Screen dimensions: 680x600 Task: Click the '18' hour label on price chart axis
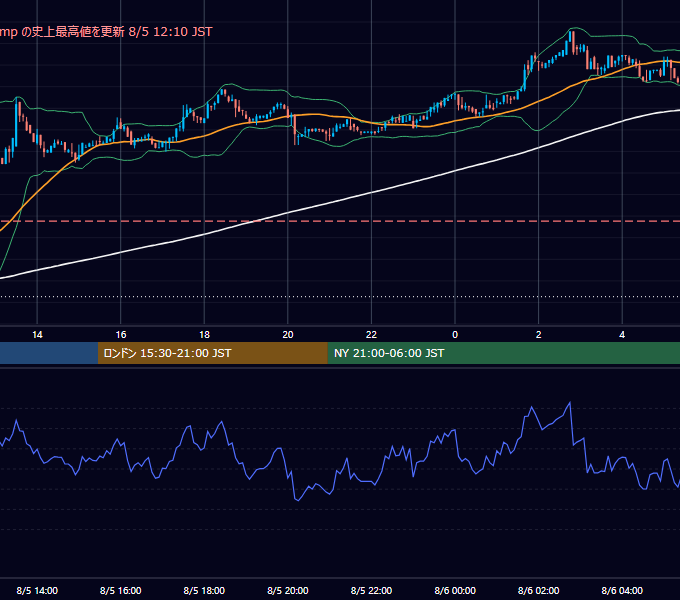204,335
